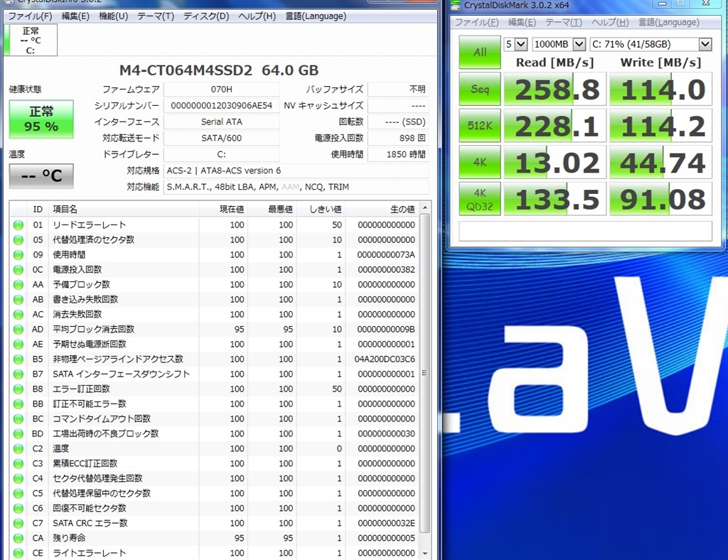Open 編集(E) menu in CrystalDiskMark
Viewport: 728px width, 560px height.
point(521,22)
